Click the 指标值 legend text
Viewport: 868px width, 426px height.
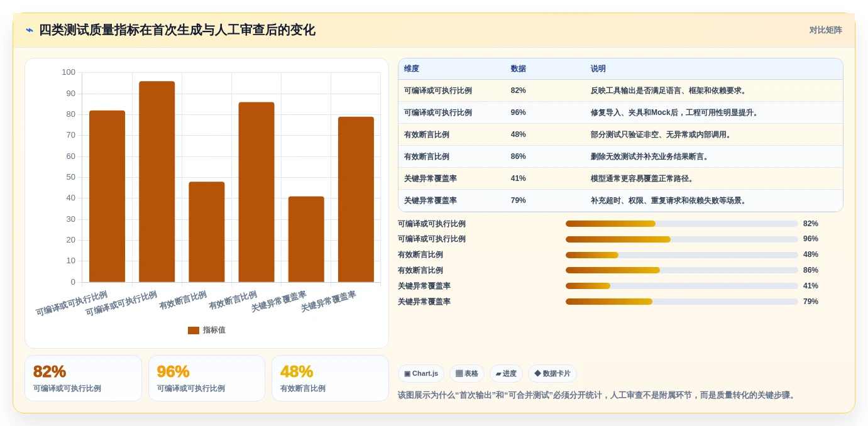click(214, 330)
